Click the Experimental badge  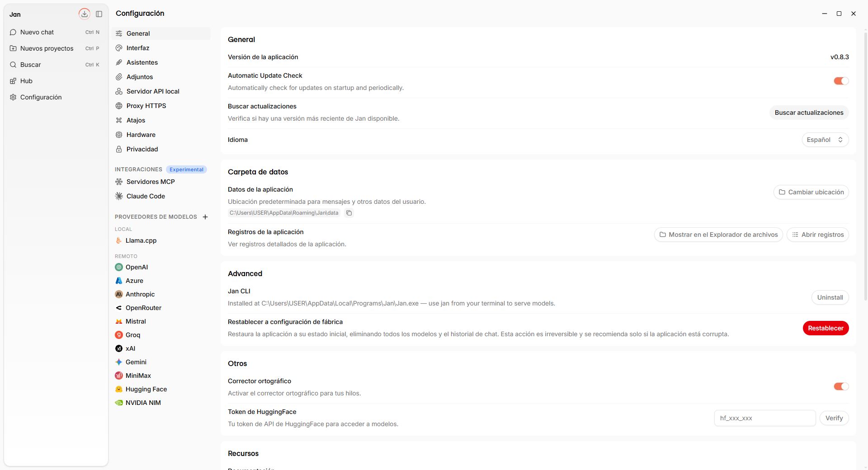pyautogui.click(x=186, y=169)
